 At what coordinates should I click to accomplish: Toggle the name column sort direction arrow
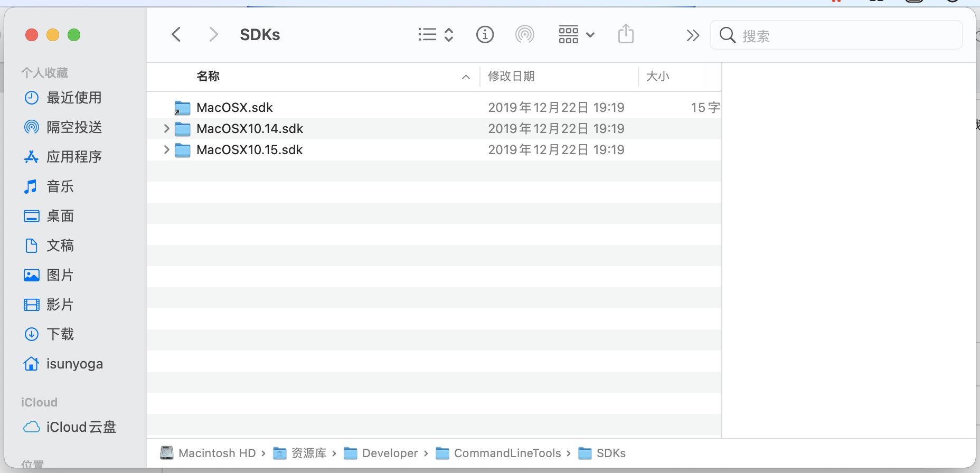pyautogui.click(x=466, y=77)
